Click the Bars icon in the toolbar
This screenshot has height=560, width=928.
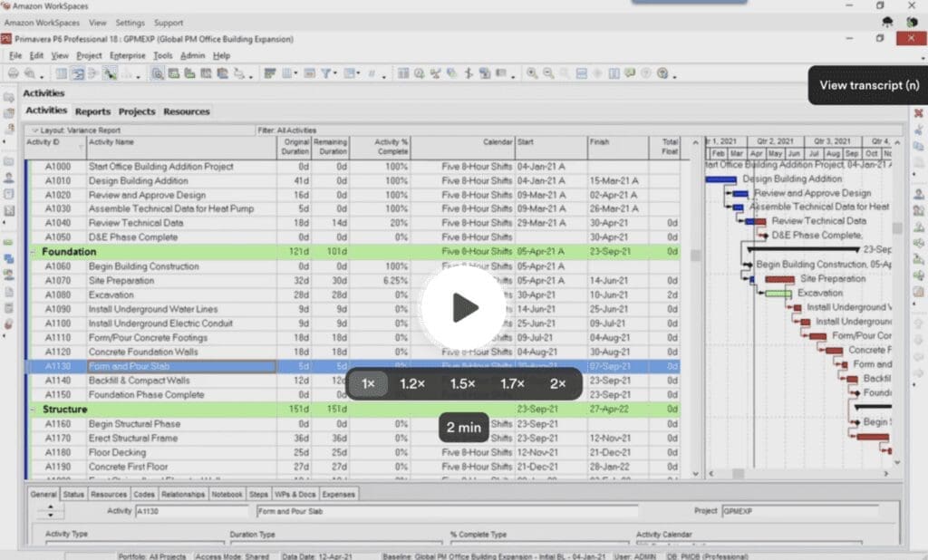pos(270,73)
